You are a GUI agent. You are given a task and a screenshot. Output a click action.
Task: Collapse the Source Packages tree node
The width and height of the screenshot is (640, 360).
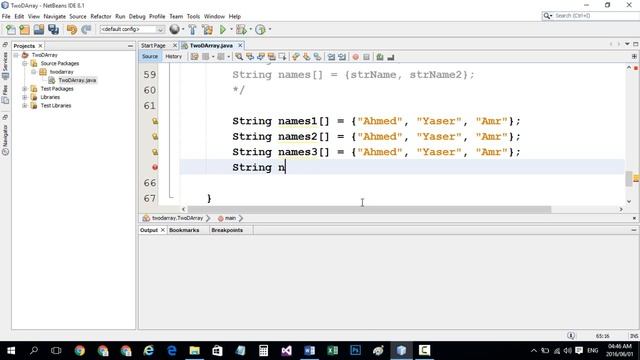pyautogui.click(x=25, y=63)
